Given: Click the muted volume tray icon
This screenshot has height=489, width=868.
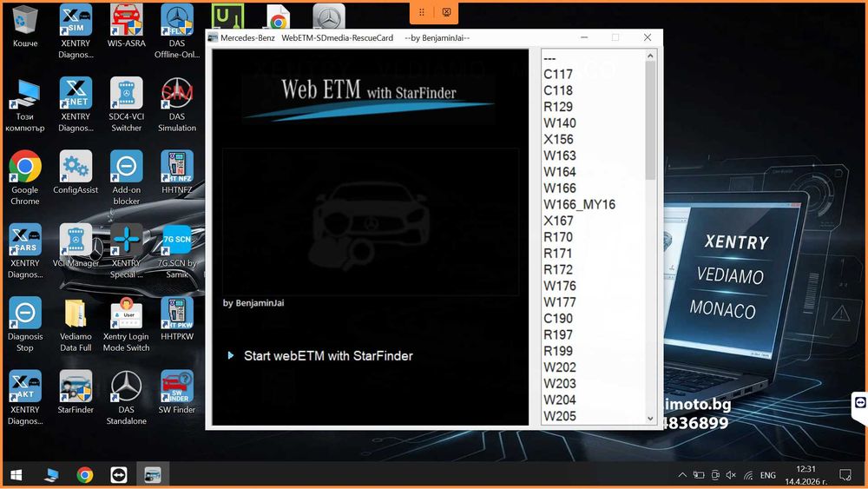Looking at the screenshot, I should point(731,475).
